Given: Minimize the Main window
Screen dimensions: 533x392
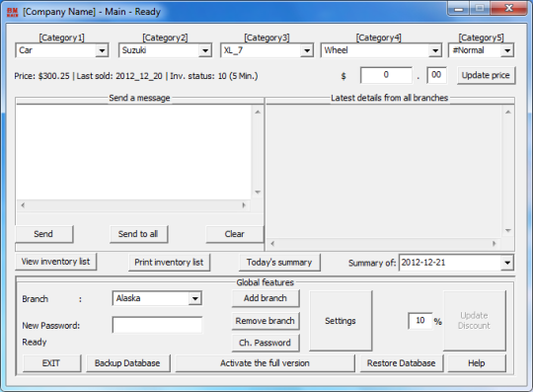Looking at the screenshot, I should [x=459, y=9].
